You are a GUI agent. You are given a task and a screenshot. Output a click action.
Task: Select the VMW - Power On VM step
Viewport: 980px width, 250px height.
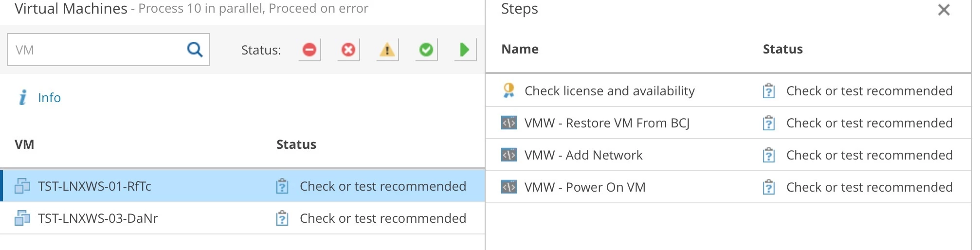[728, 187]
